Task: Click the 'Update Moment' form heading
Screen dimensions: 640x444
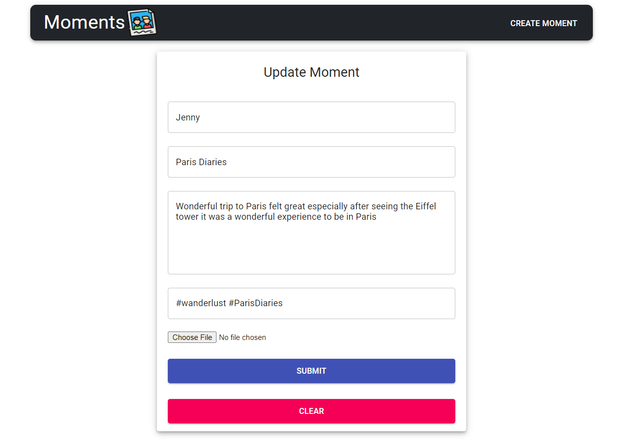Action: [311, 72]
